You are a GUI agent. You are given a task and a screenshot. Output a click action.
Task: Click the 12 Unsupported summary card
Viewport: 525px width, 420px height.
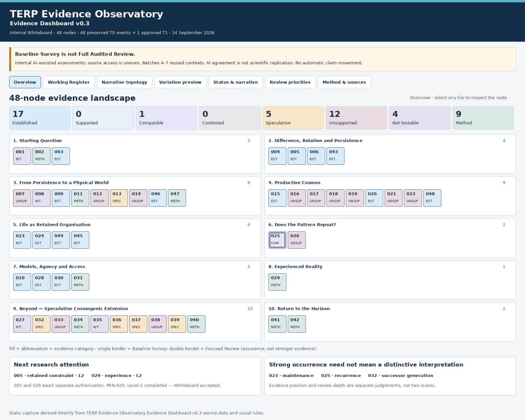point(356,118)
